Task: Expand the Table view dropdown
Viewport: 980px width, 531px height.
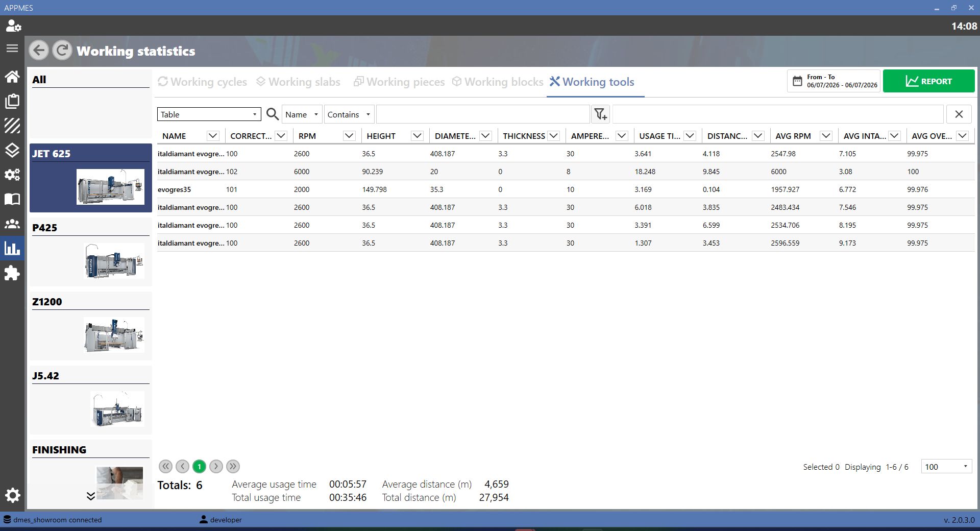Action: pyautogui.click(x=209, y=114)
